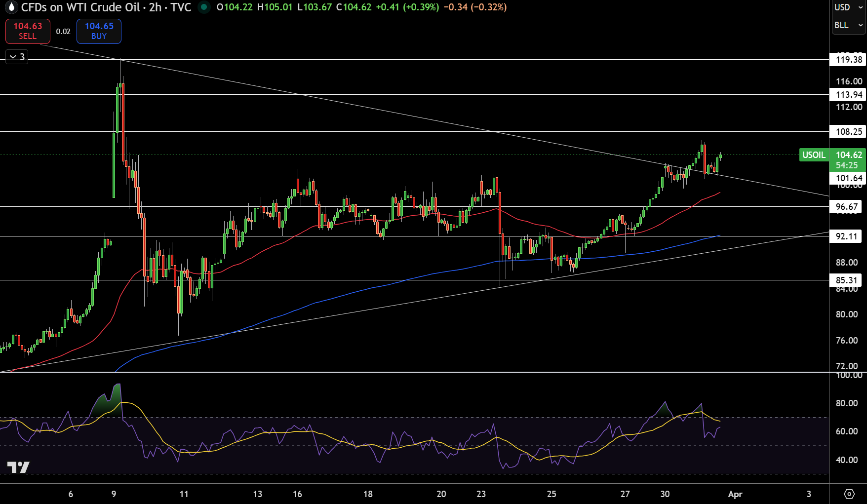867x504 pixels.
Task: Click the Apr date label on the time axis
Action: pyautogui.click(x=735, y=494)
